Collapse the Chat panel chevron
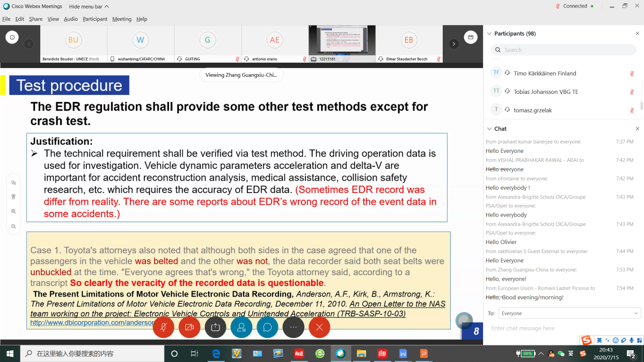Viewport: 644px width, 362px height. pyautogui.click(x=489, y=129)
